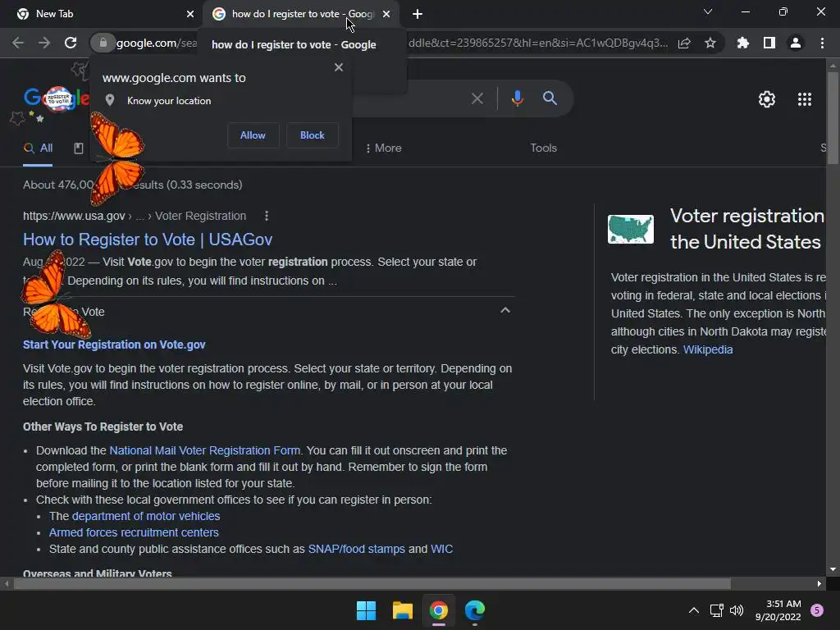The width and height of the screenshot is (840, 630).
Task: Open the Extensions puzzle icon
Action: 743,43
